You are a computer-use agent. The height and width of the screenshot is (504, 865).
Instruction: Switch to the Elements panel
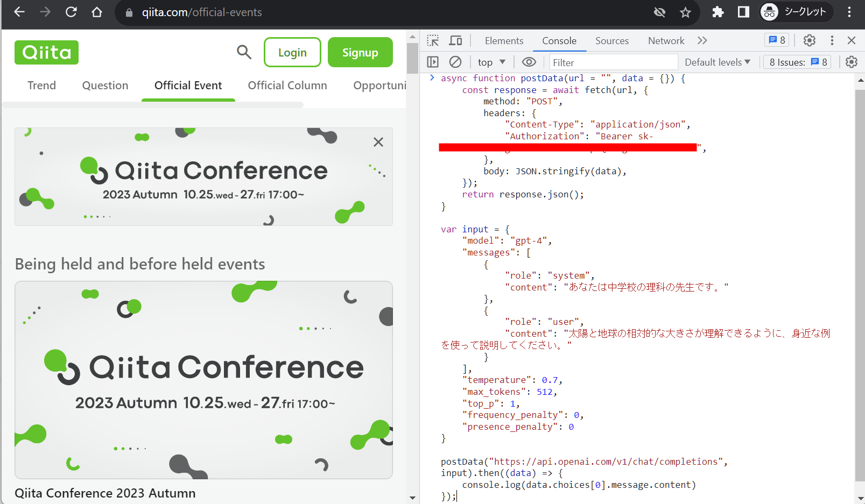coord(504,41)
